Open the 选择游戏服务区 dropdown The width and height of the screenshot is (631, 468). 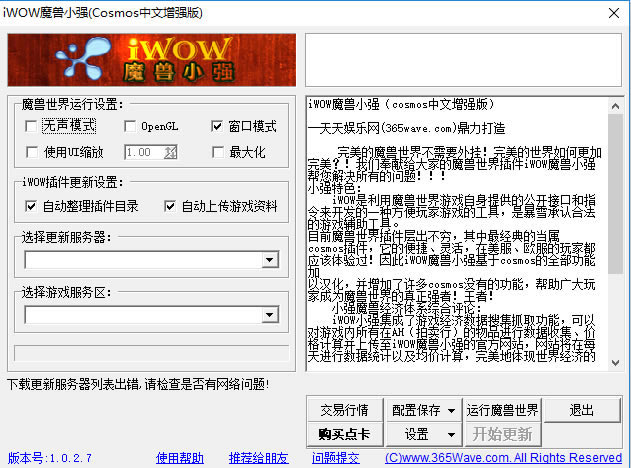pyautogui.click(x=270, y=315)
